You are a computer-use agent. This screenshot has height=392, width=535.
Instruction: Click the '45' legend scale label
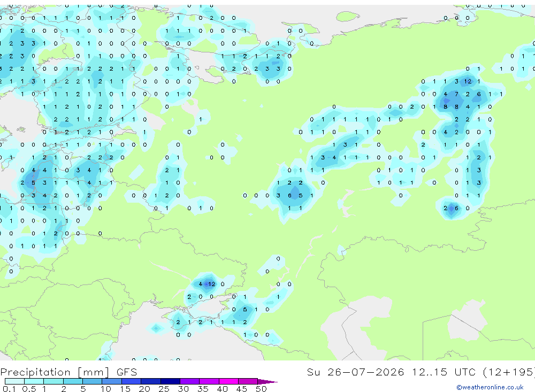242,389
